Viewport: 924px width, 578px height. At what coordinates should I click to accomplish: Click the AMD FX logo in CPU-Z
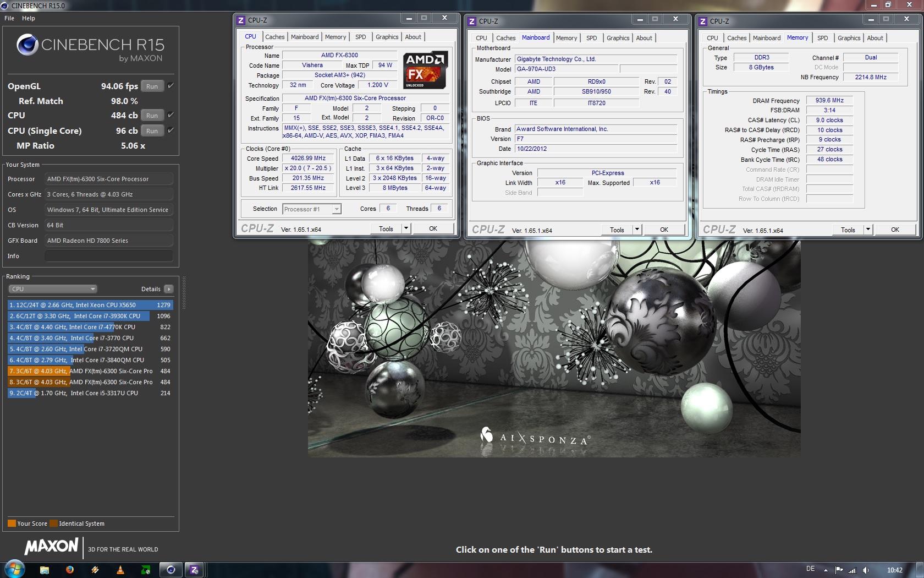pos(425,70)
